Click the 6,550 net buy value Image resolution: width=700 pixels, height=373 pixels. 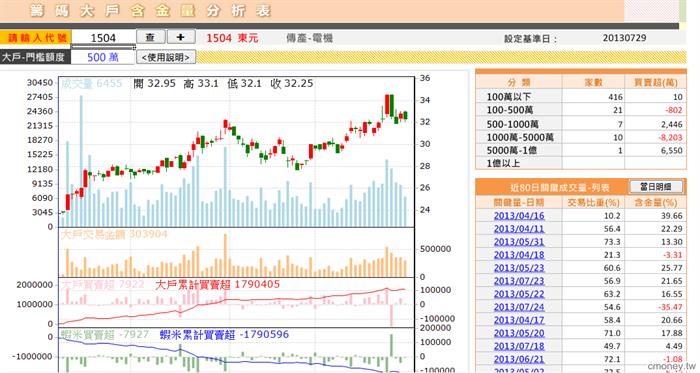coord(672,151)
